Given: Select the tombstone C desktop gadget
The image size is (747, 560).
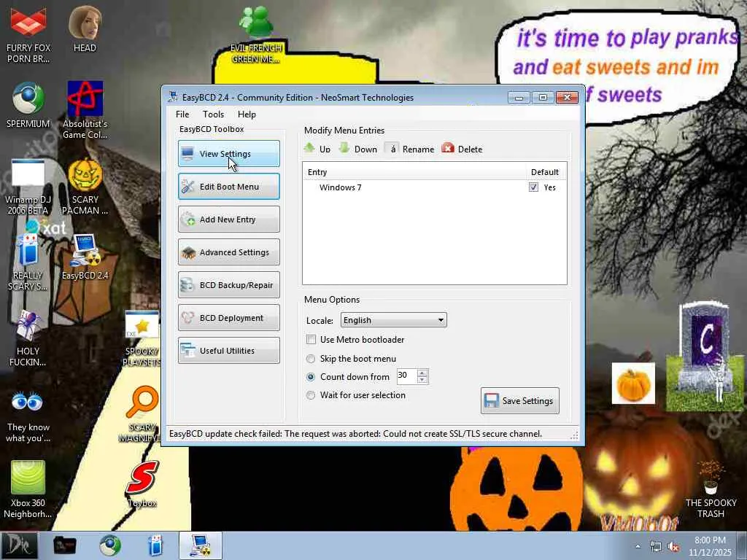Looking at the screenshot, I should pyautogui.click(x=705, y=357).
